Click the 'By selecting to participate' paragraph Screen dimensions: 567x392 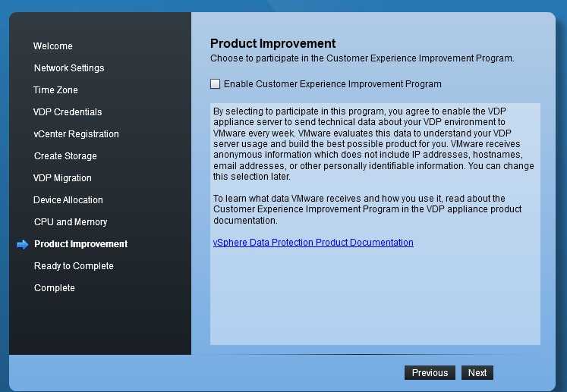point(373,144)
